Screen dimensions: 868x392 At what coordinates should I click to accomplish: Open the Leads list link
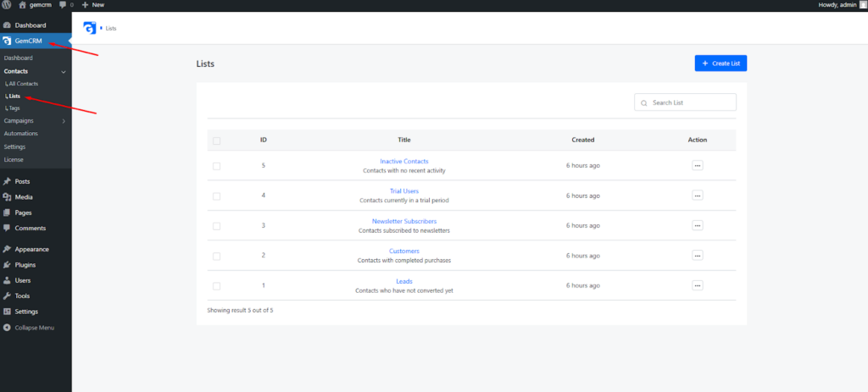[x=404, y=281]
